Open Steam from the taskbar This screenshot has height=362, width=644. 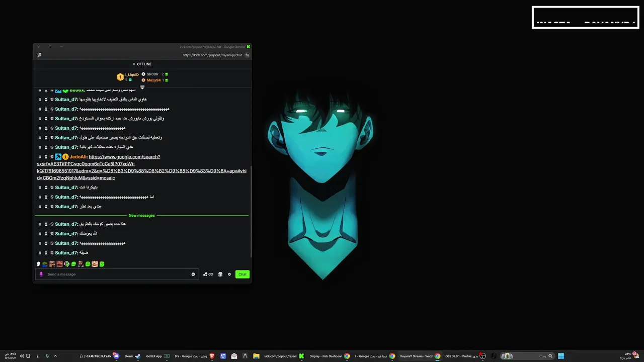132,356
